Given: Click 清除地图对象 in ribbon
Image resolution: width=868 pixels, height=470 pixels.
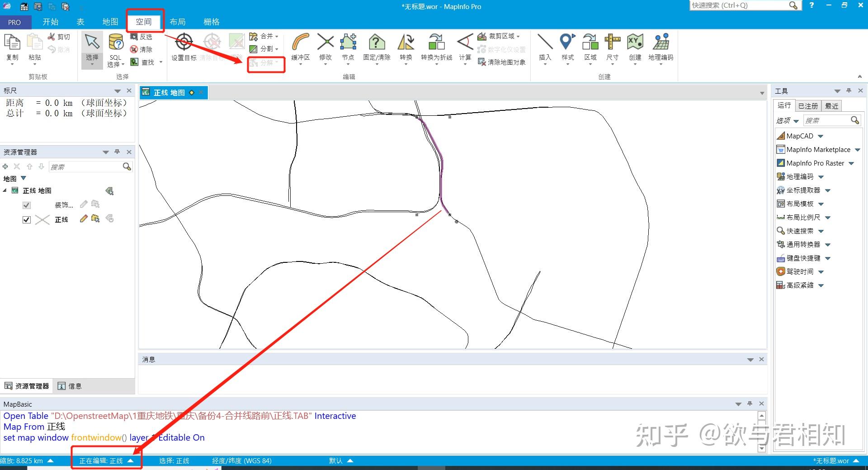Looking at the screenshot, I should (x=502, y=62).
